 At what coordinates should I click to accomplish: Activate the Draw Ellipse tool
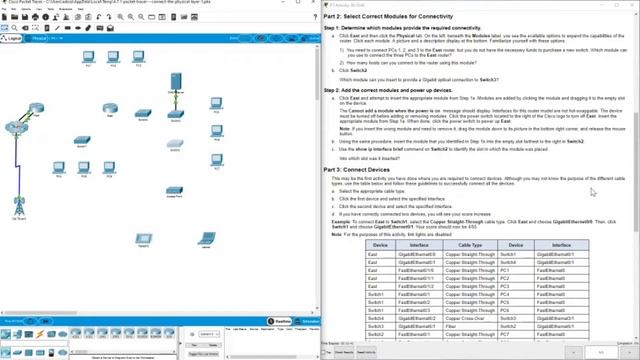tap(78, 28)
